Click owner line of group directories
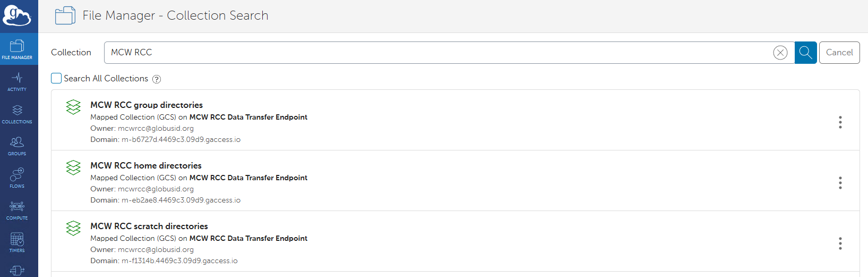The width and height of the screenshot is (868, 277). point(142,128)
